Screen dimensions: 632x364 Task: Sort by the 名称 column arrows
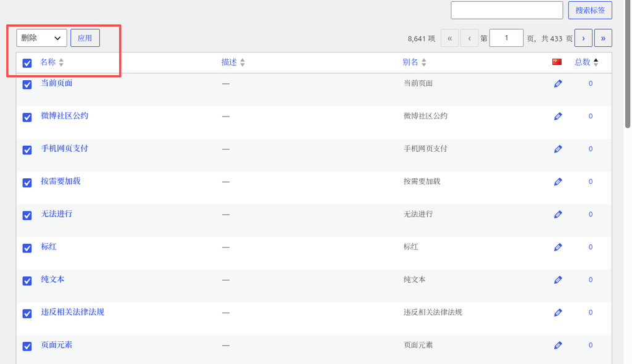coord(61,62)
